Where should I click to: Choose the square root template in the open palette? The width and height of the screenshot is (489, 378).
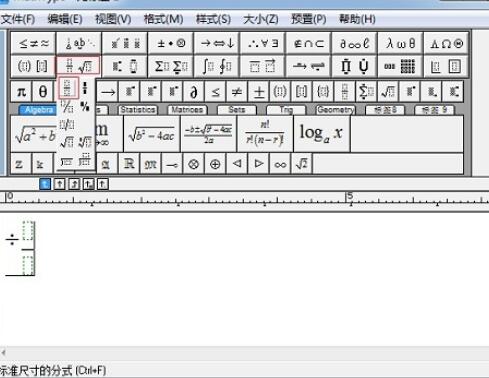pyautogui.click(x=67, y=142)
